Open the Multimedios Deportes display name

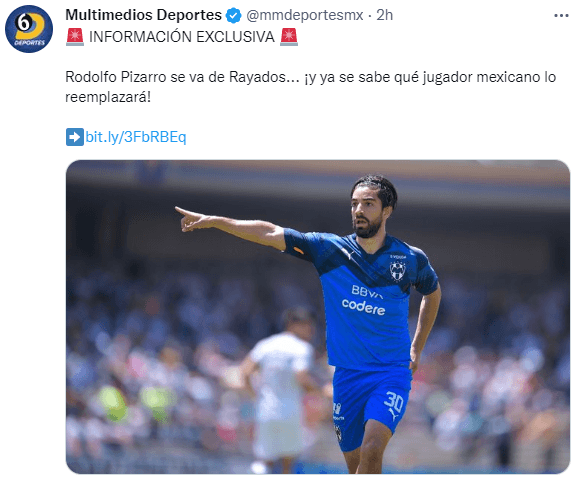143,15
